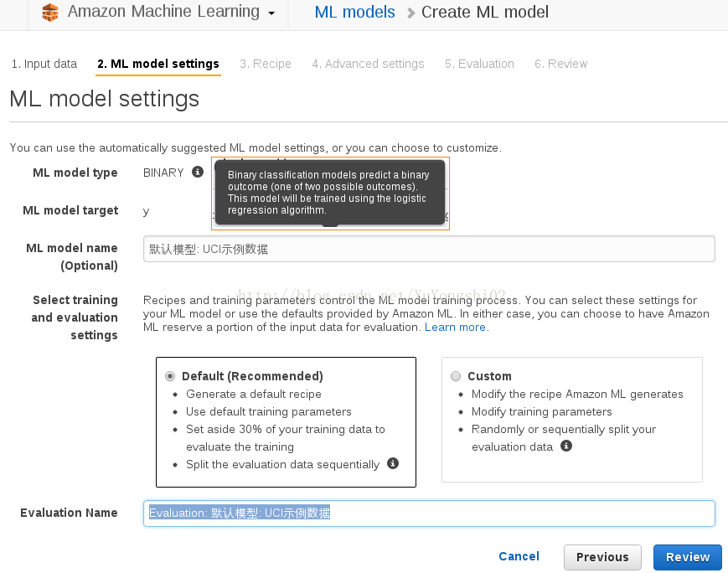Click the 'Amazon Machine Learning' service title
Screen dimensions: 728x573
pos(163,12)
